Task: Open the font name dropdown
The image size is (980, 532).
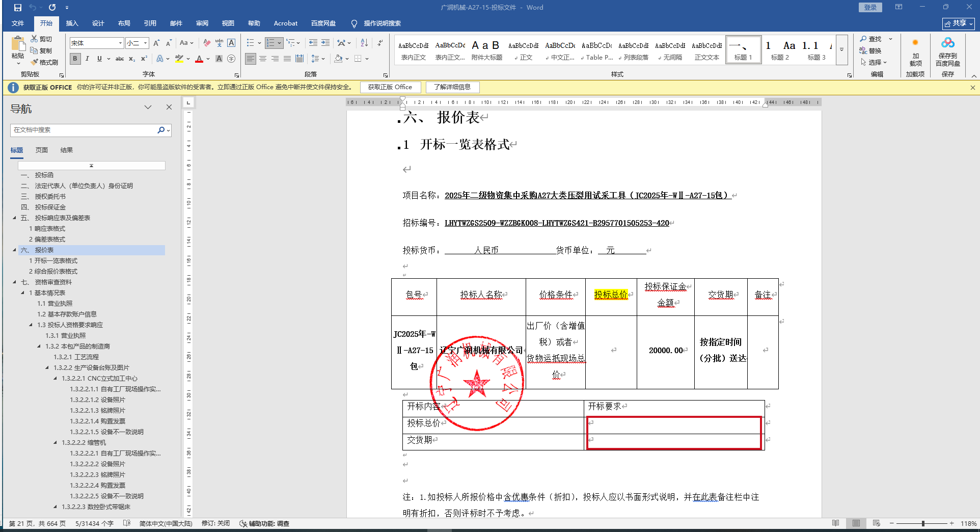Action: tap(120, 43)
